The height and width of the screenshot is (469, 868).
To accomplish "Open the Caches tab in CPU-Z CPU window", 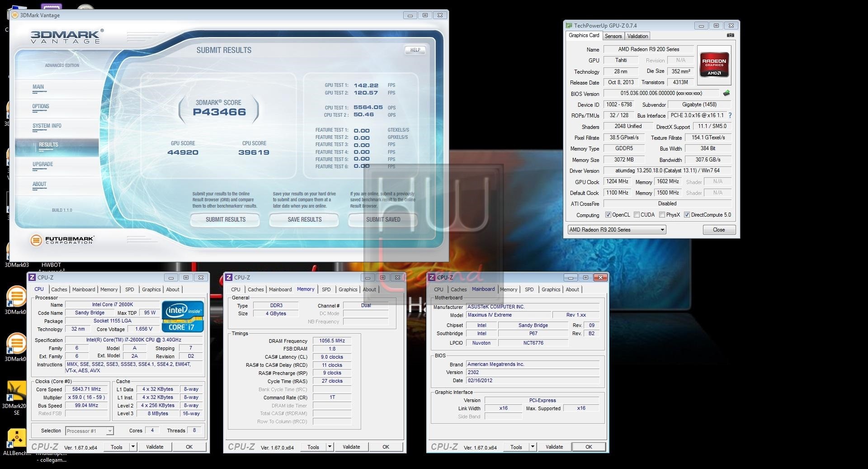I will pos(59,289).
